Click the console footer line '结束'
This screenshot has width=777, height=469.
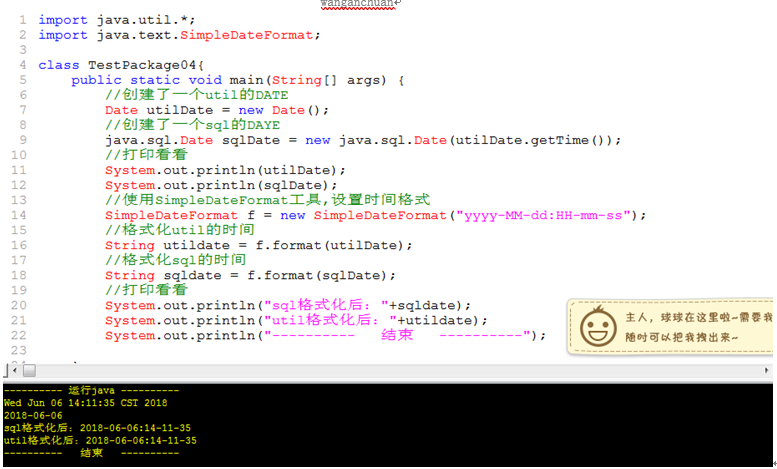(92, 453)
